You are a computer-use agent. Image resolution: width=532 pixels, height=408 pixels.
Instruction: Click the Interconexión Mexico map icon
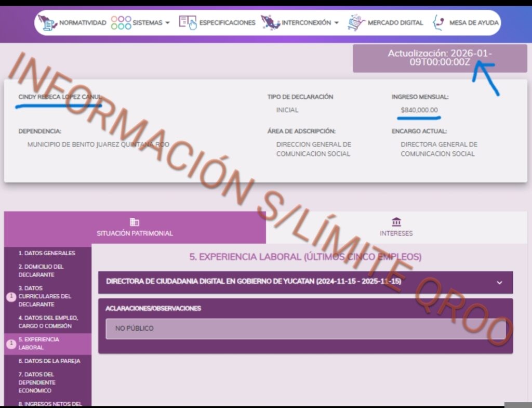[x=270, y=23]
